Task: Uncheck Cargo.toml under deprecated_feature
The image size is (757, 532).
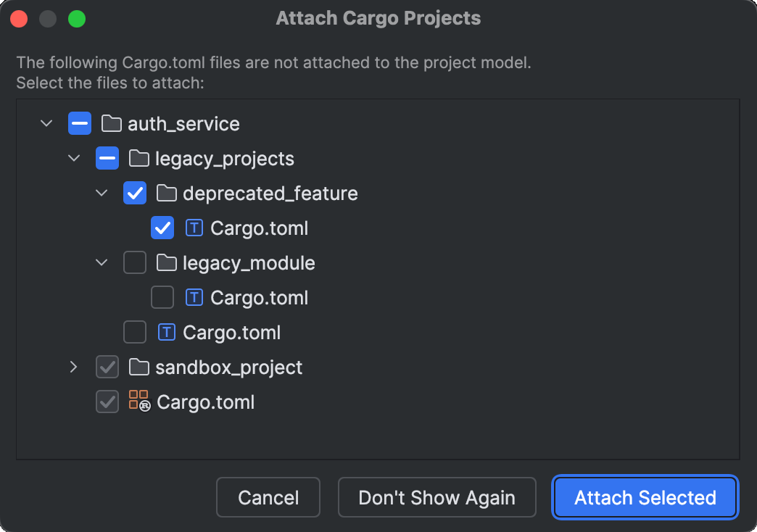Action: tap(162, 228)
